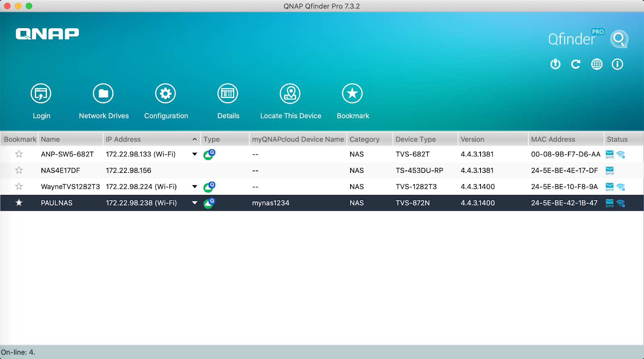Sort by Name column header

point(70,139)
